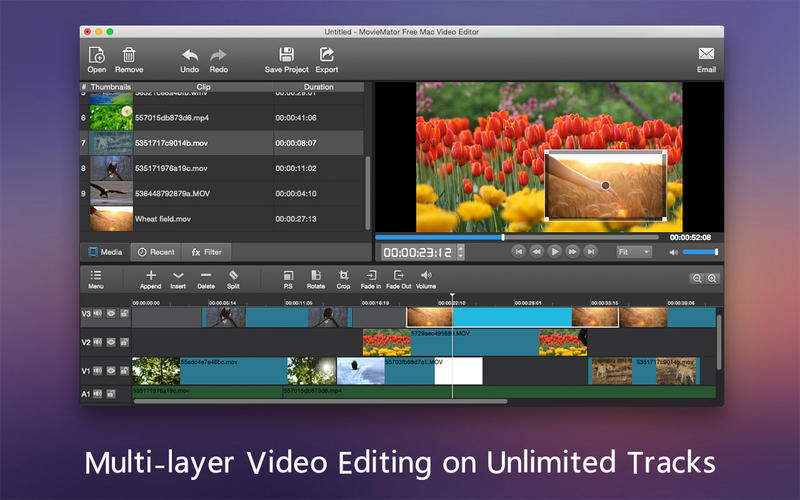This screenshot has width=800, height=500.
Task: Switch to the Recent tab
Action: (156, 252)
